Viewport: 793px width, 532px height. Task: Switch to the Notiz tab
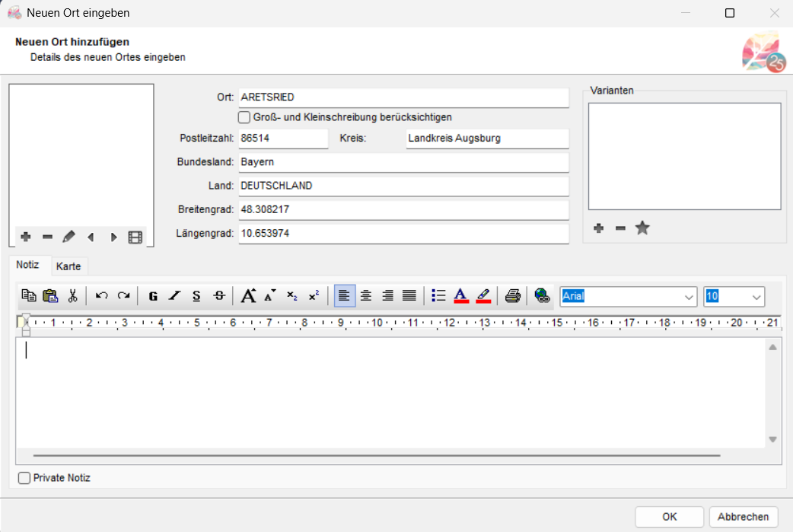coord(27,265)
